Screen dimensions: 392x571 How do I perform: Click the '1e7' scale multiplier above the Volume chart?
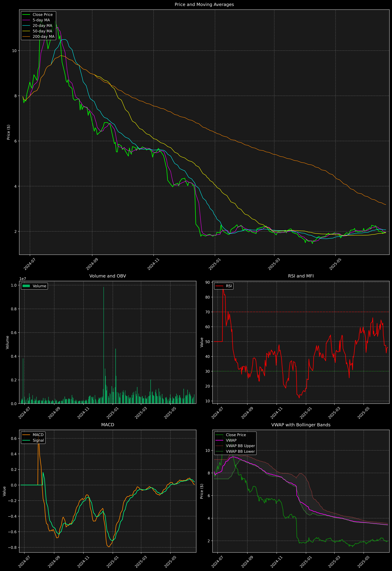[23, 279]
